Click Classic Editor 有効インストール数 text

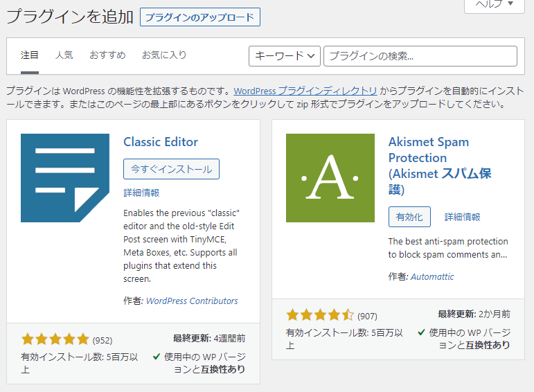click(x=80, y=363)
